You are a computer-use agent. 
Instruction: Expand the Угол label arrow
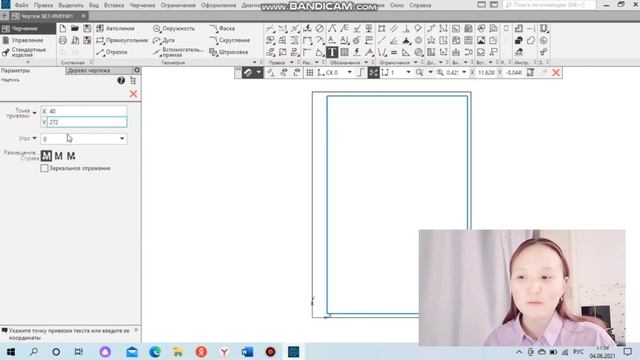(x=34, y=138)
